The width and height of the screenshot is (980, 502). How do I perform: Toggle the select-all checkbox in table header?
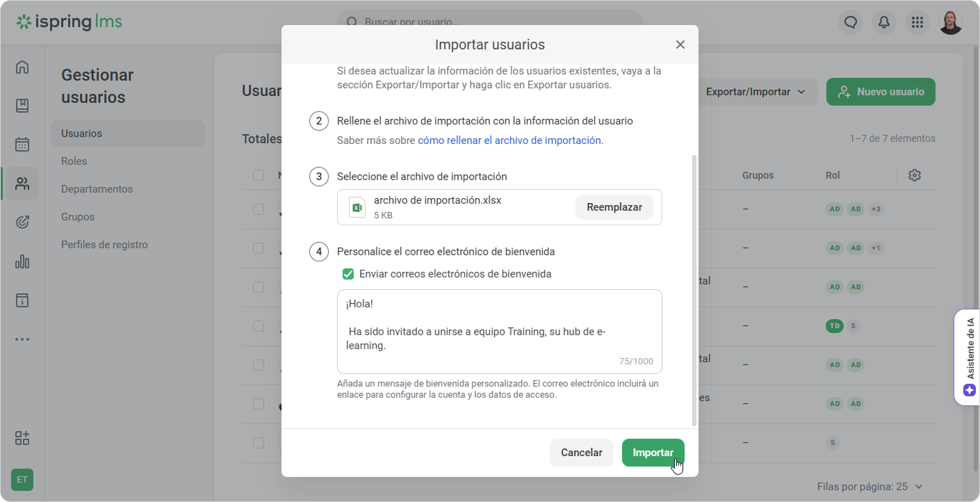[x=259, y=175]
